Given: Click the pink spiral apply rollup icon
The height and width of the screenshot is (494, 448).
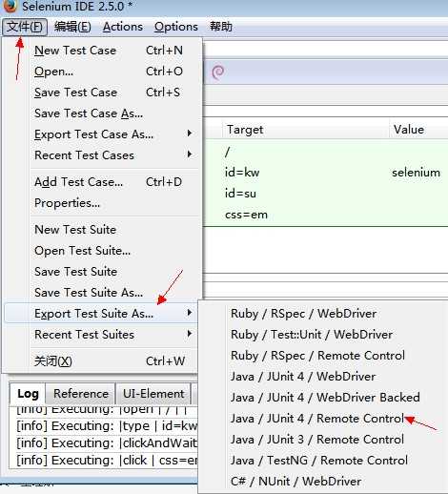Looking at the screenshot, I should pos(218,72).
